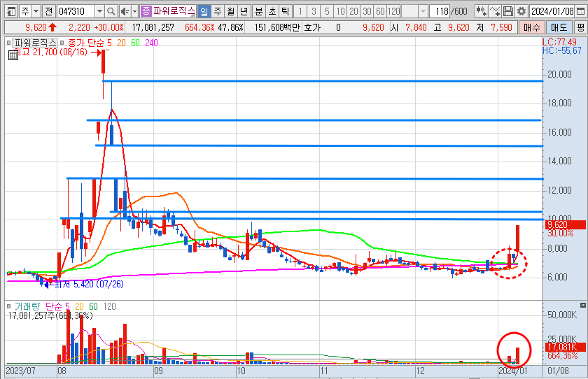Click the 240-day MA magenta legend label

[151, 43]
